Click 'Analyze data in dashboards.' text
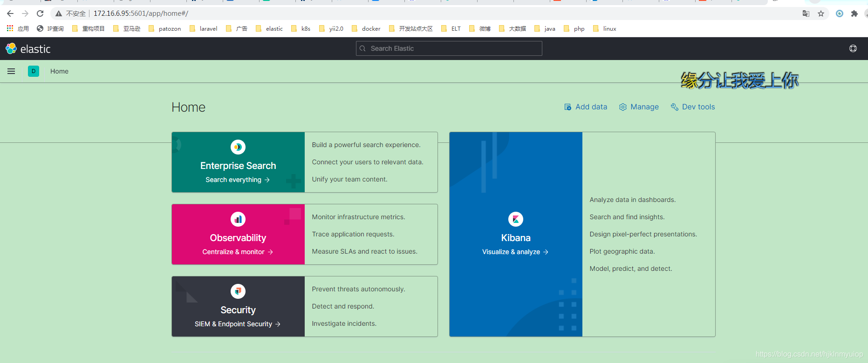Viewport: 868px width, 363px height. 633,200
